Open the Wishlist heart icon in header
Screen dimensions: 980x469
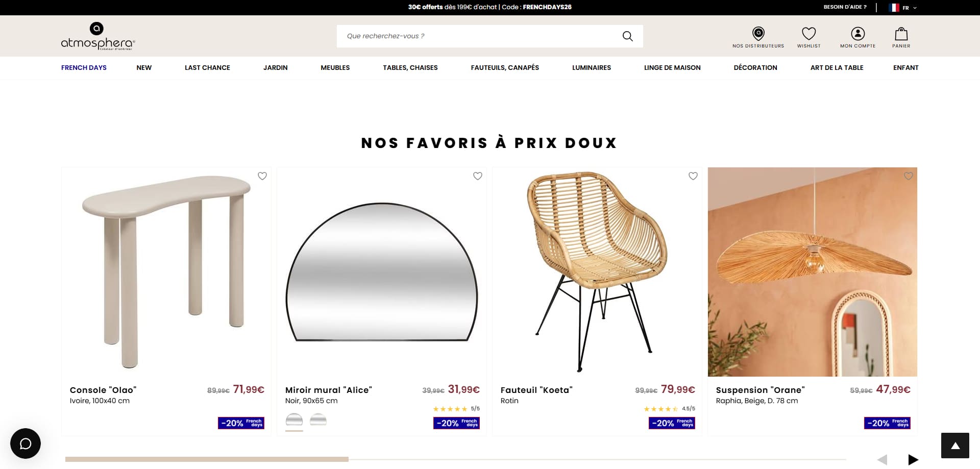808,34
